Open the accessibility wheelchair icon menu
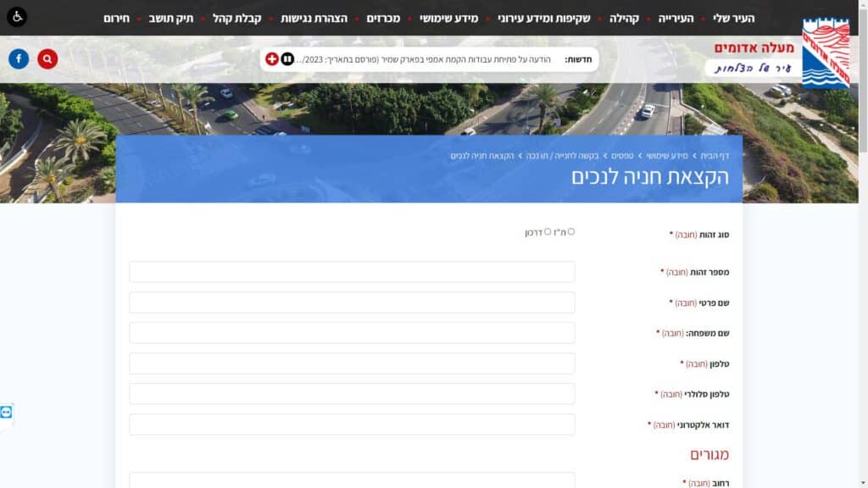The height and width of the screenshot is (488, 868). tap(17, 17)
